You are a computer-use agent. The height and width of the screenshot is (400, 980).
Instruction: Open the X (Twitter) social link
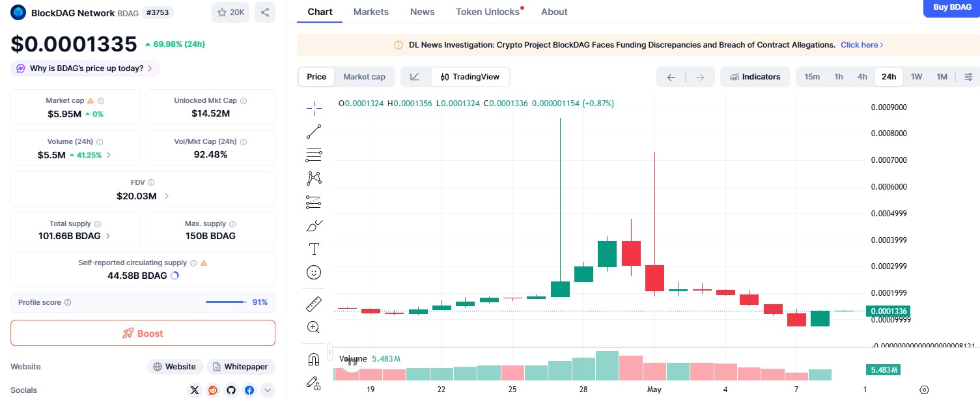[x=195, y=390]
